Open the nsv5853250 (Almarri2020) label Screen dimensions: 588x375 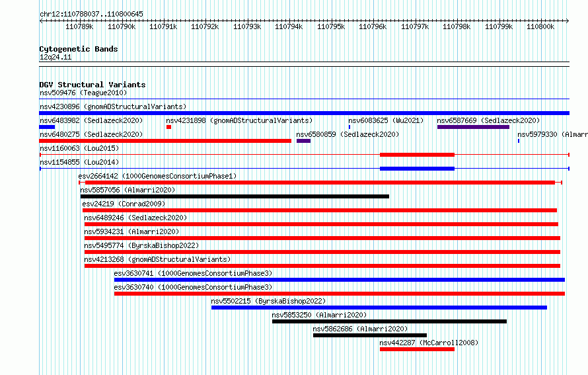click(x=319, y=315)
